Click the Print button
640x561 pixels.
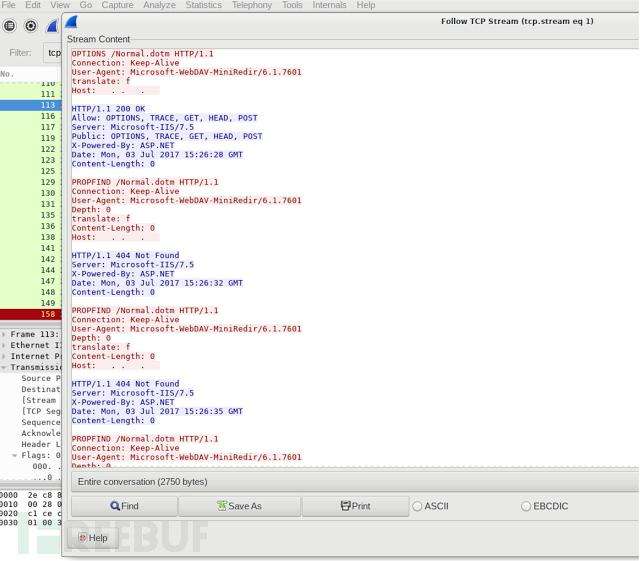[356, 506]
